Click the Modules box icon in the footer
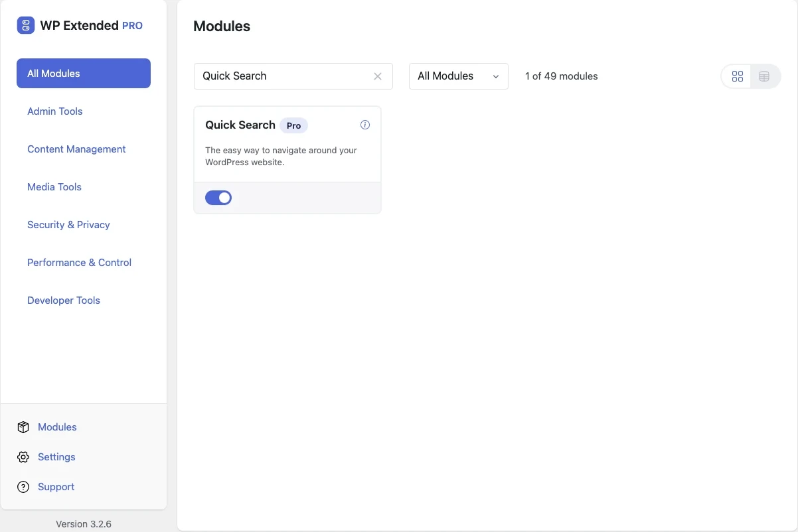 (x=23, y=427)
